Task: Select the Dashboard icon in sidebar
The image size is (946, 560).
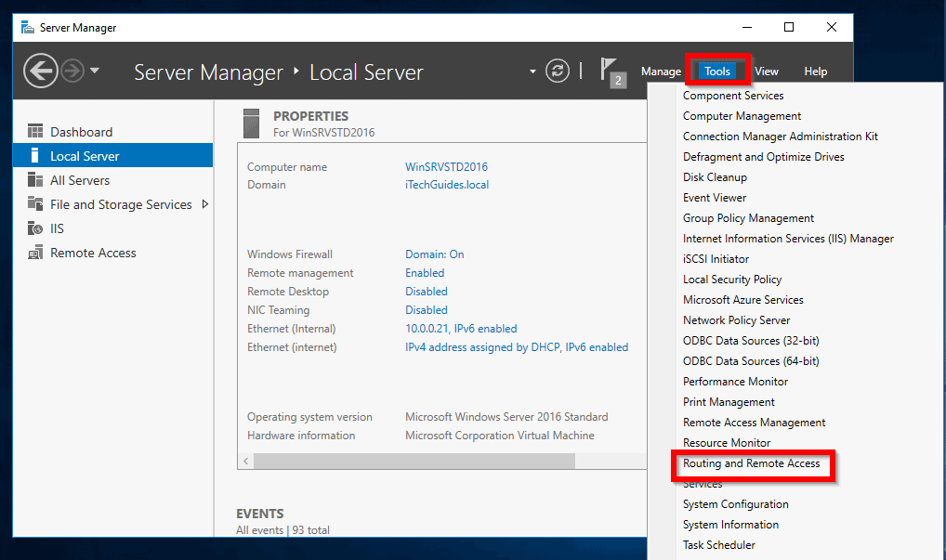Action: (x=35, y=132)
